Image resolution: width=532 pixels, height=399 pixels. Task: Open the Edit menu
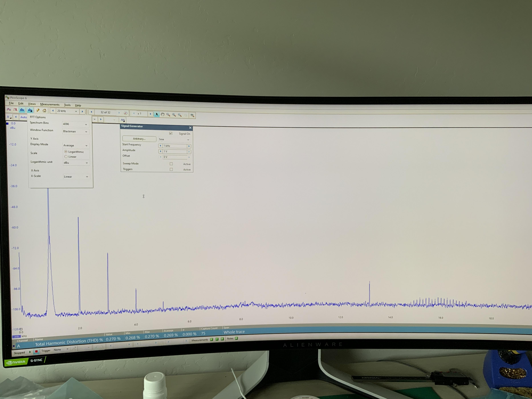tap(21, 103)
